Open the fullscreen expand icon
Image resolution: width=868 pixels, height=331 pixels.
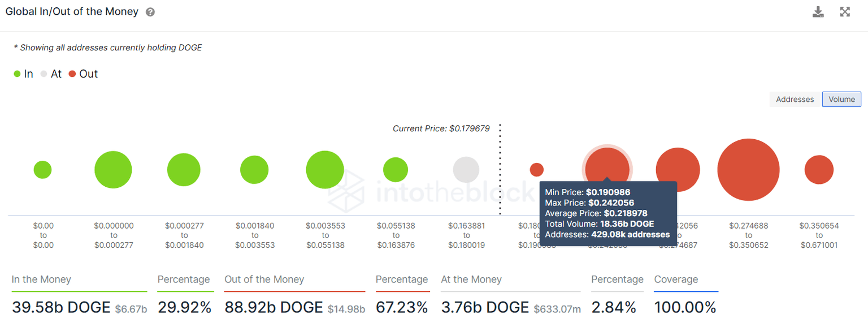845,11
